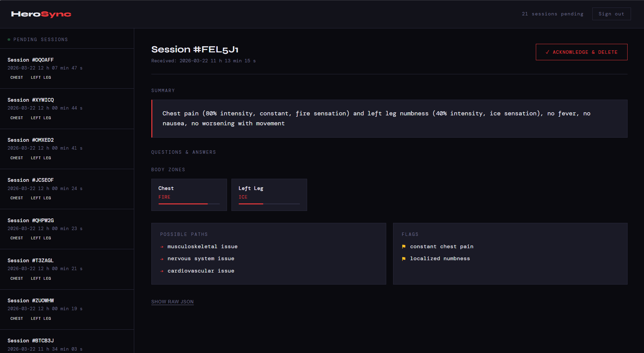Viewport: 644px width, 353px height.
Task: Click the CHEST tag under session #QHPW2G
Action: [x=17, y=238]
